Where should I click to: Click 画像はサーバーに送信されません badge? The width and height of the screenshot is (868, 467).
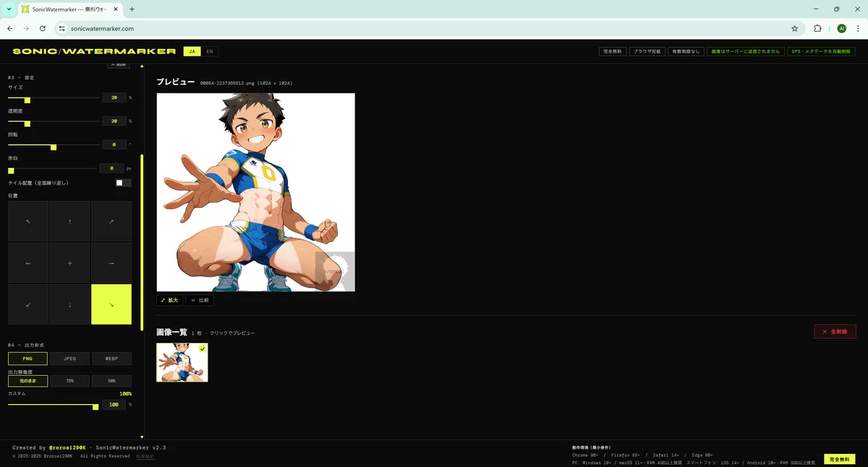coord(746,51)
